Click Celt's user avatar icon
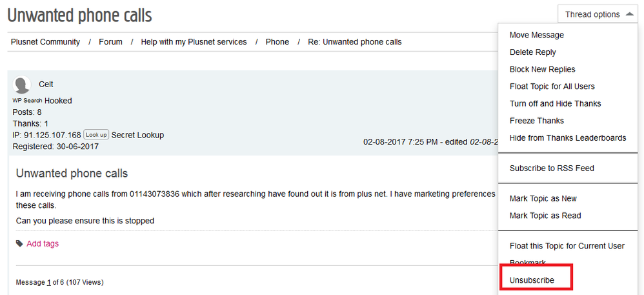 pyautogui.click(x=22, y=85)
